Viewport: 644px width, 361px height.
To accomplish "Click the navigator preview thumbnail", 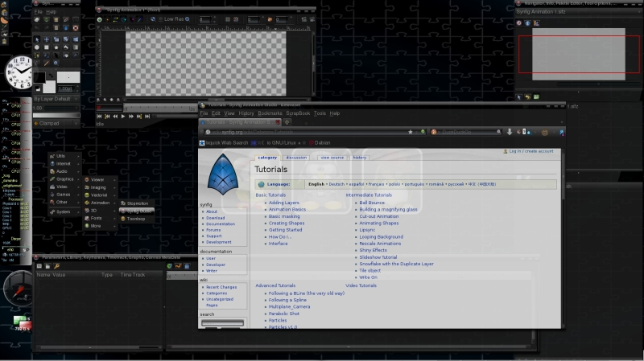I will tap(580, 53).
